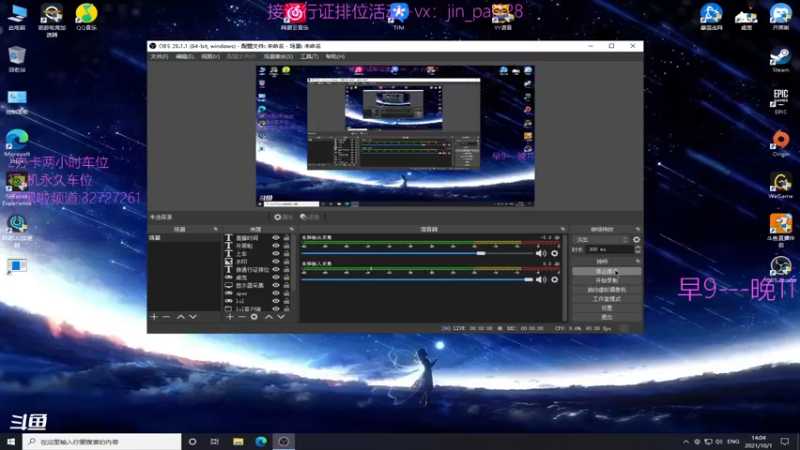Open QQ音乐 desktop shortcut

click(86, 16)
